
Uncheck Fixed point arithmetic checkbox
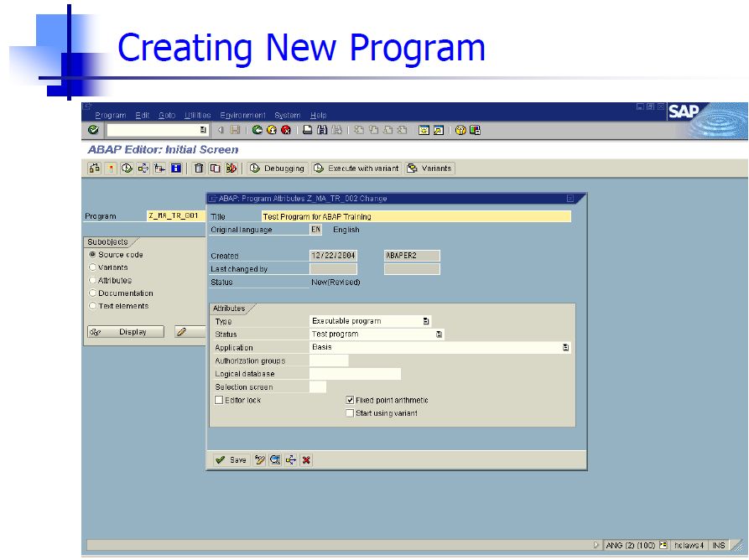350,401
